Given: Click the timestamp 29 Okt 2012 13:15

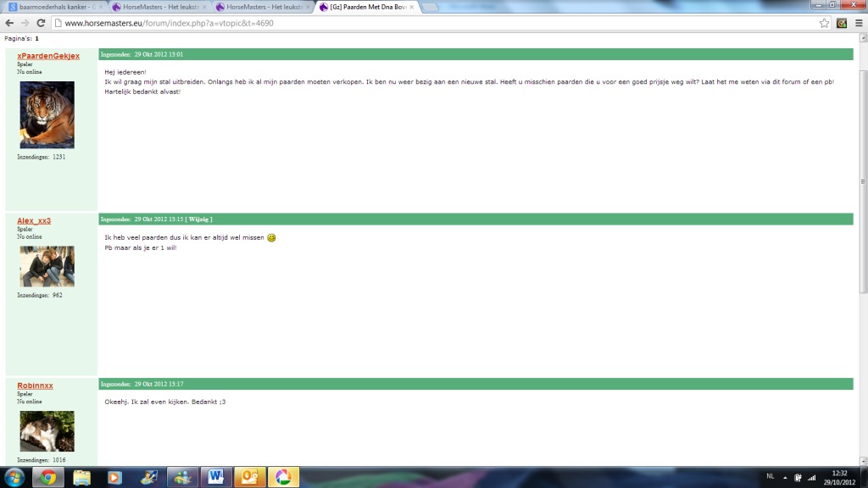Looking at the screenshot, I should 159,219.
